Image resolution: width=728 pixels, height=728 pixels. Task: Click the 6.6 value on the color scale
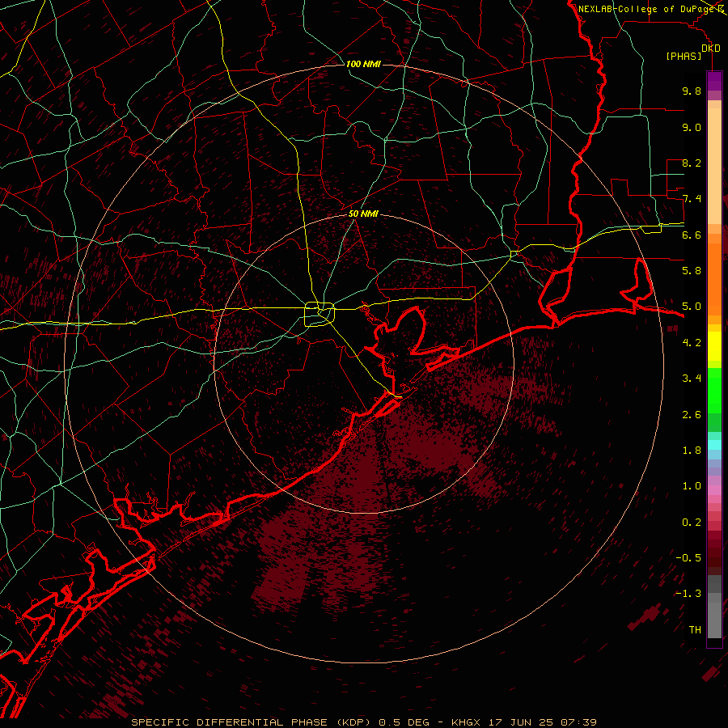[x=692, y=235]
